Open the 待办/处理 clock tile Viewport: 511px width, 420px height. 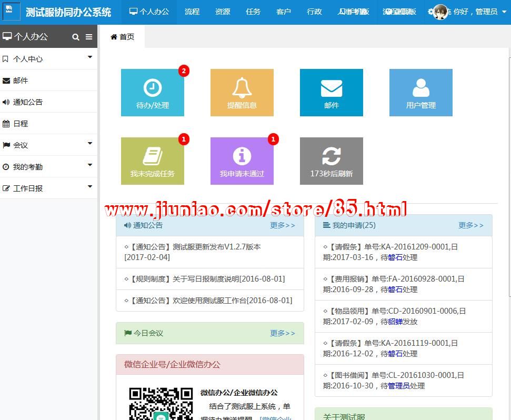[152, 93]
